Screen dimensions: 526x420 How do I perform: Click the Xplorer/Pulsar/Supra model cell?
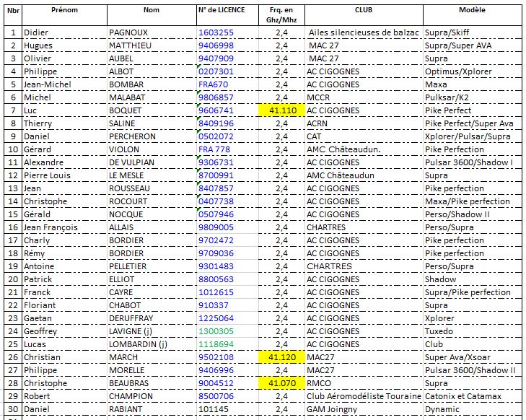click(473, 136)
